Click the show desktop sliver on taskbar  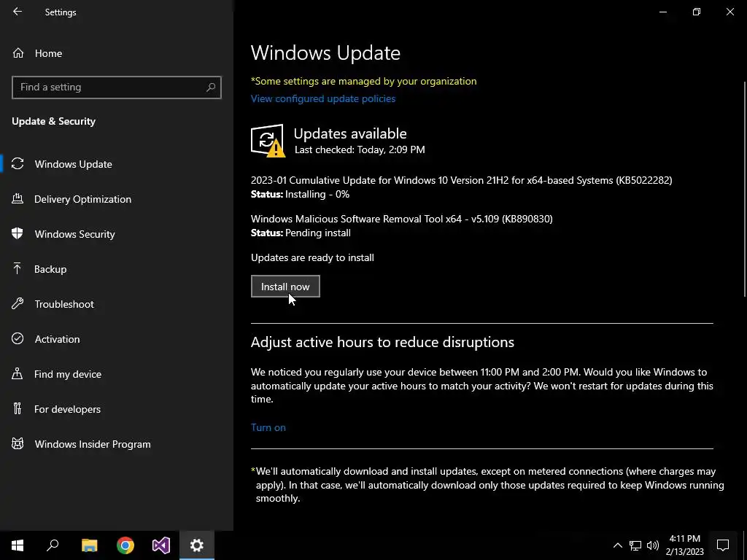[745, 545]
